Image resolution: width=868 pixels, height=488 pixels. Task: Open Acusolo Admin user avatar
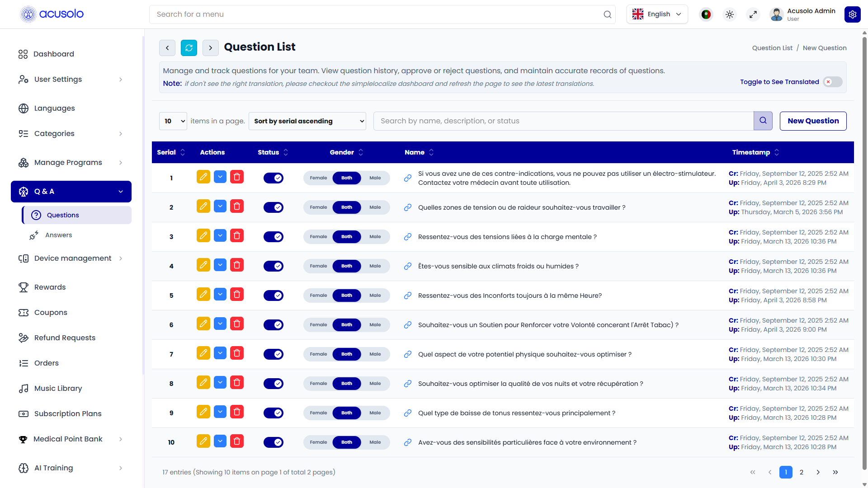777,14
